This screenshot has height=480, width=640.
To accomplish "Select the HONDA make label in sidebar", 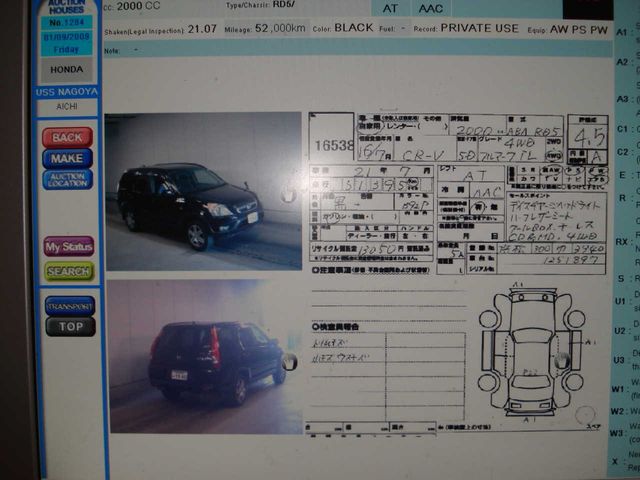I will 67,70.
